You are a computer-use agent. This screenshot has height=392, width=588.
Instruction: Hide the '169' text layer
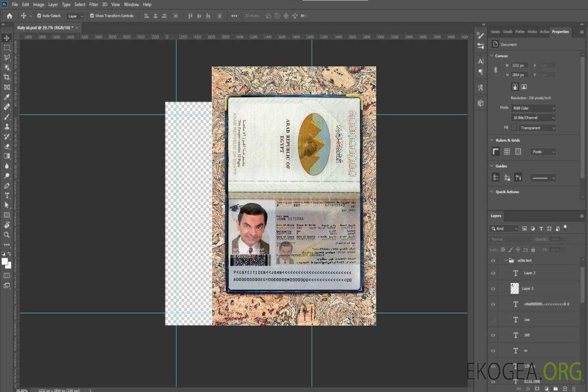tap(493, 335)
